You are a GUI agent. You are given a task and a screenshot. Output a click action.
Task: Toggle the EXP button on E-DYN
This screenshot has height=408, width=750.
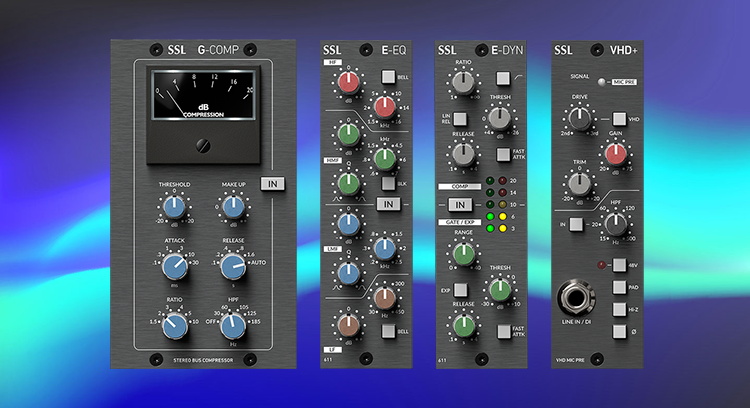(x=460, y=290)
